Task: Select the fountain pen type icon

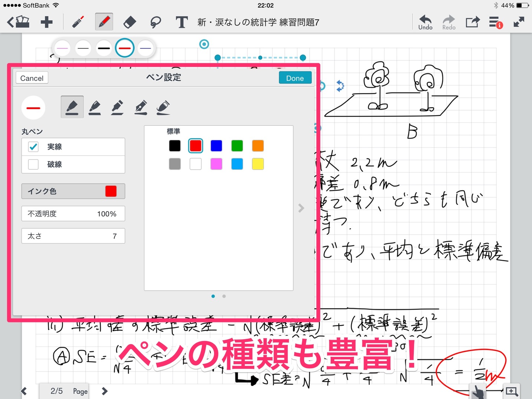Action: point(141,107)
